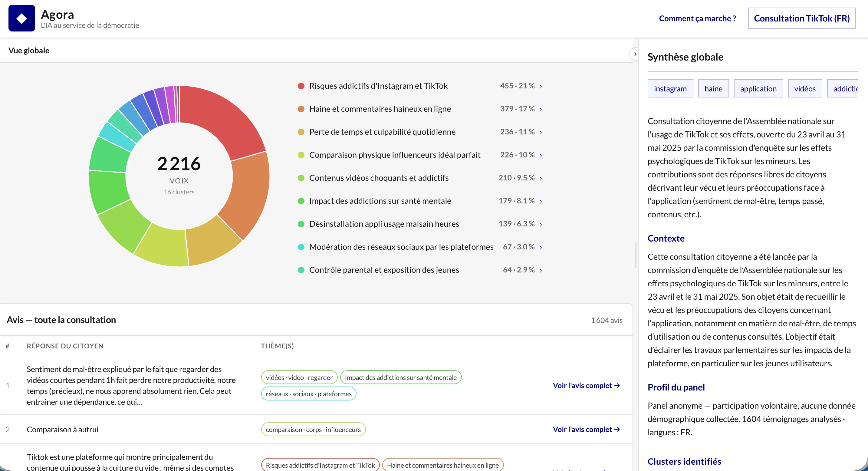Expand Contrôle parental et exposition des jeunes chevron
The width and height of the screenshot is (868, 471).
coord(541,270)
